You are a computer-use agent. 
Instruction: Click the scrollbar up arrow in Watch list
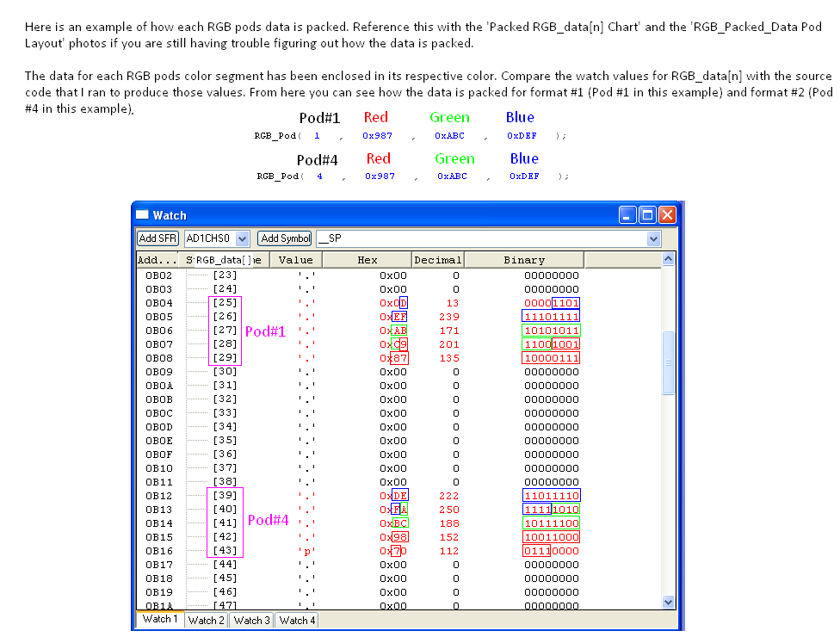point(669,259)
